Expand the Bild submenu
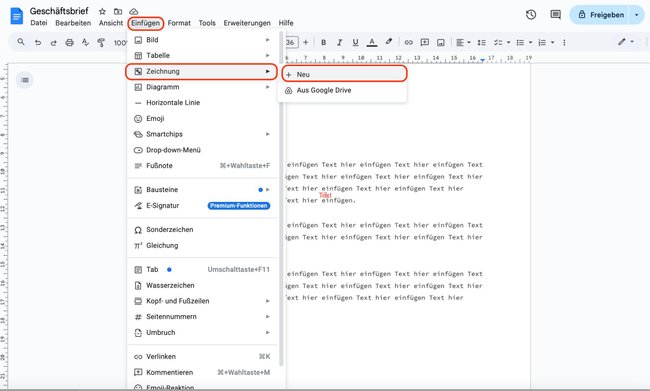The height and width of the screenshot is (391, 650). pos(202,40)
